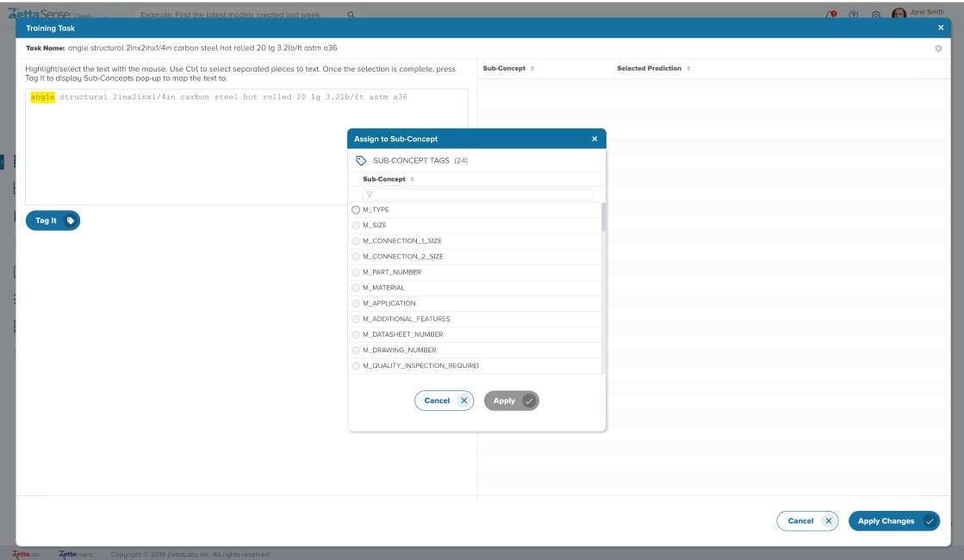Screen dimensions: 964x560
Task: Sort the right panel Sub-Concept column
Action: click(x=532, y=68)
